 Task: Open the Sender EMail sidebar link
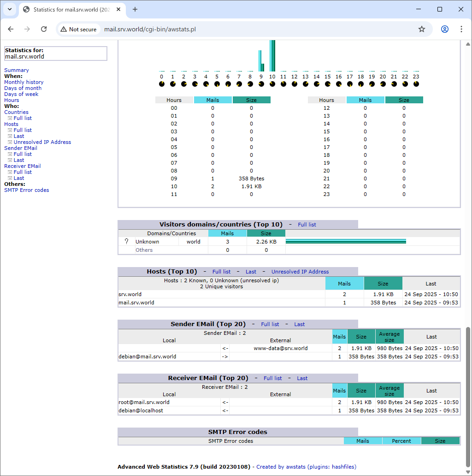21,148
